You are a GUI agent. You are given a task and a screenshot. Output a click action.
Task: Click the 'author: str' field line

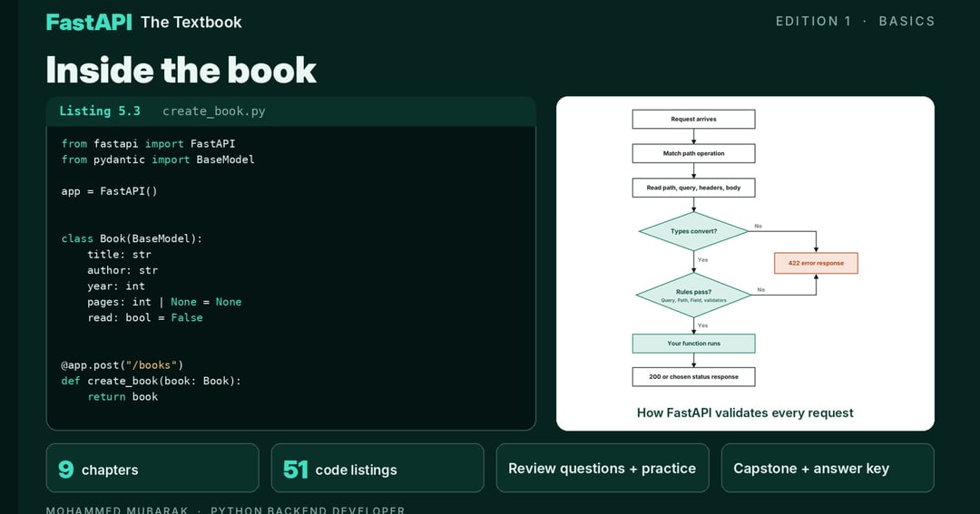[x=122, y=270]
